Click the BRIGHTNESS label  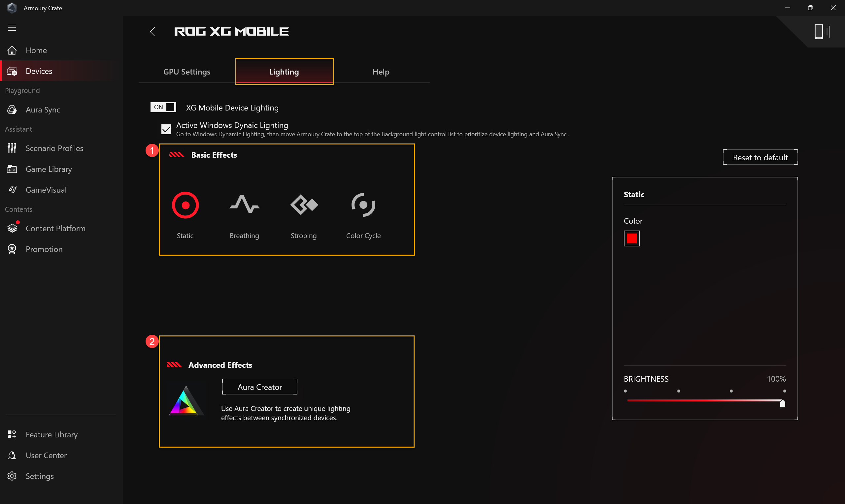(646, 379)
